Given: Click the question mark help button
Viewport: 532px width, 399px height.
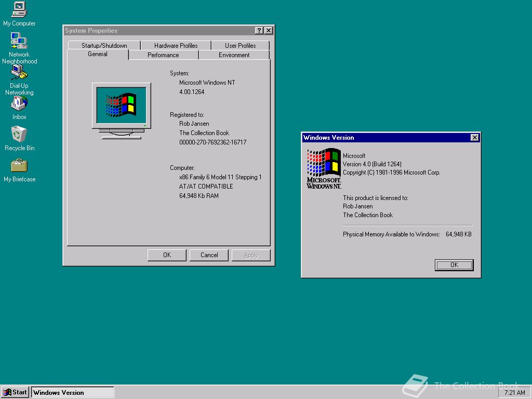Looking at the screenshot, I should (259, 31).
